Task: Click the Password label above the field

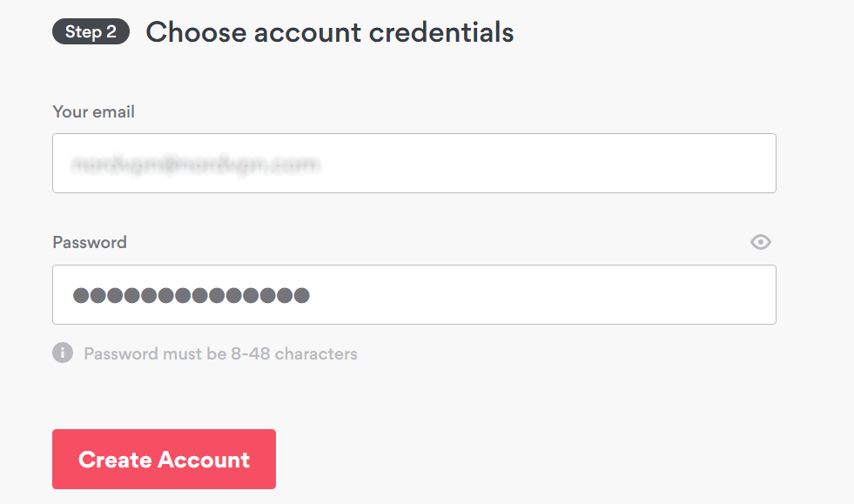Action: 90,242
